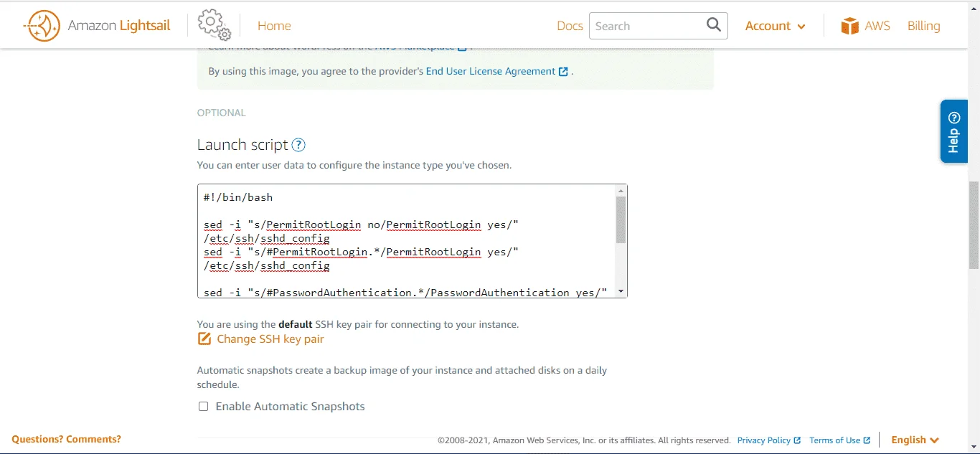The width and height of the screenshot is (980, 454).
Task: Open the AWS console link
Action: coord(877,26)
